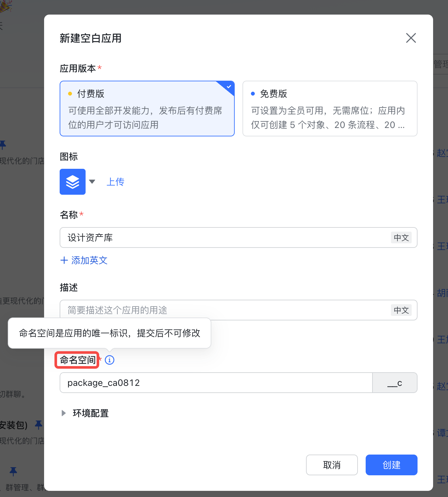Click the __c suffix box
The height and width of the screenshot is (497, 448).
395,383
